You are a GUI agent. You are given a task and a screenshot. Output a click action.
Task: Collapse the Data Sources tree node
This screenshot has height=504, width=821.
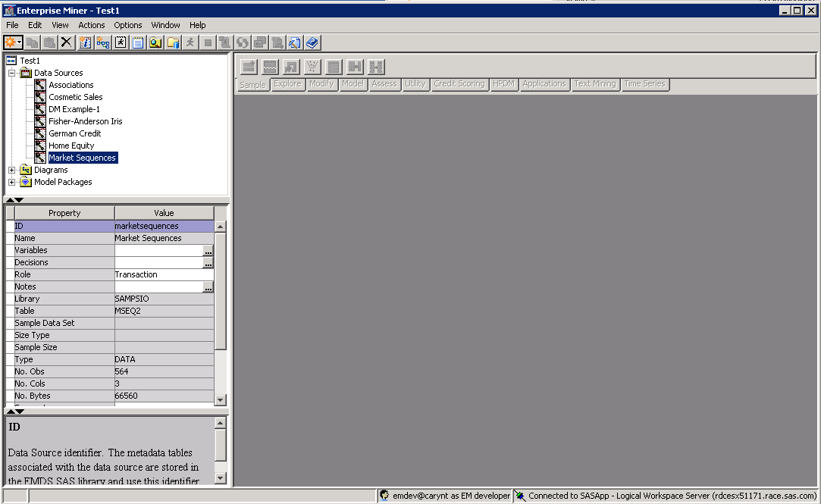pos(12,73)
